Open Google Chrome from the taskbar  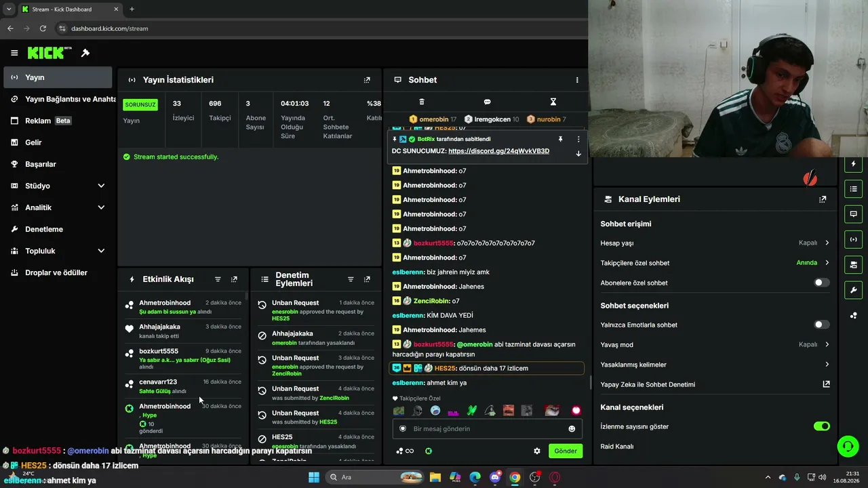click(x=515, y=477)
